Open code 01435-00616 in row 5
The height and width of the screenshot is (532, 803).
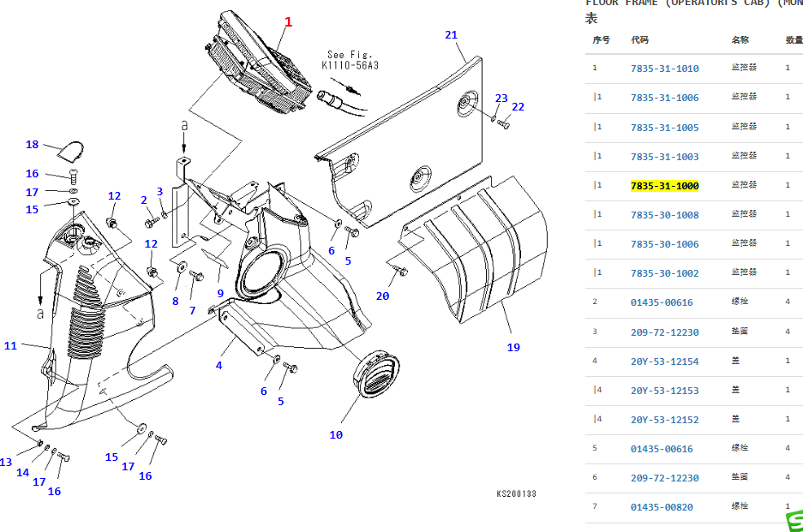[x=662, y=449]
